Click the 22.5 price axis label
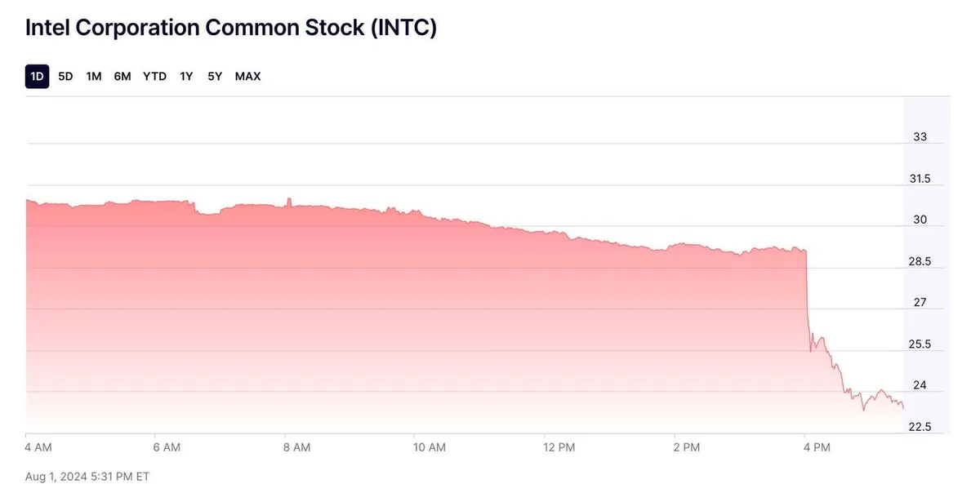The image size is (980, 484). (x=920, y=427)
